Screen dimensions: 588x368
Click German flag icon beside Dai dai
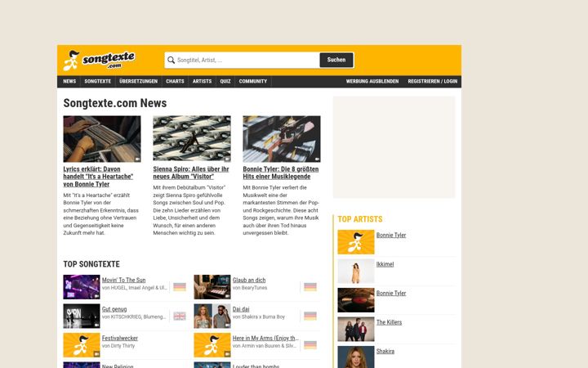[x=310, y=316]
